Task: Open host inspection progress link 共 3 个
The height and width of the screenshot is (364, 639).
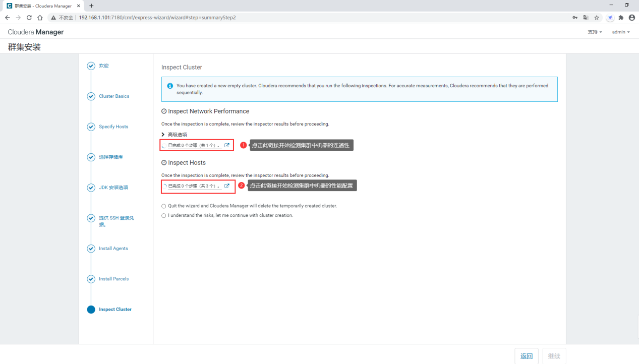Action: [x=195, y=186]
